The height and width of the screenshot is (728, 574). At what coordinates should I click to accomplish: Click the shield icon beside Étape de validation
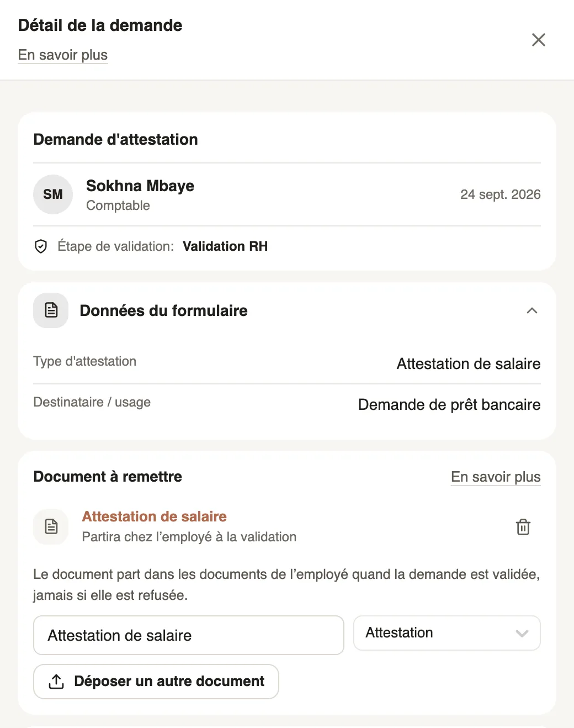(x=41, y=246)
